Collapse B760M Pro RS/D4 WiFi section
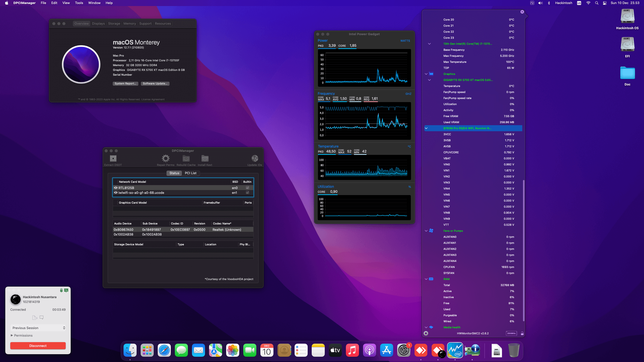 click(426, 128)
